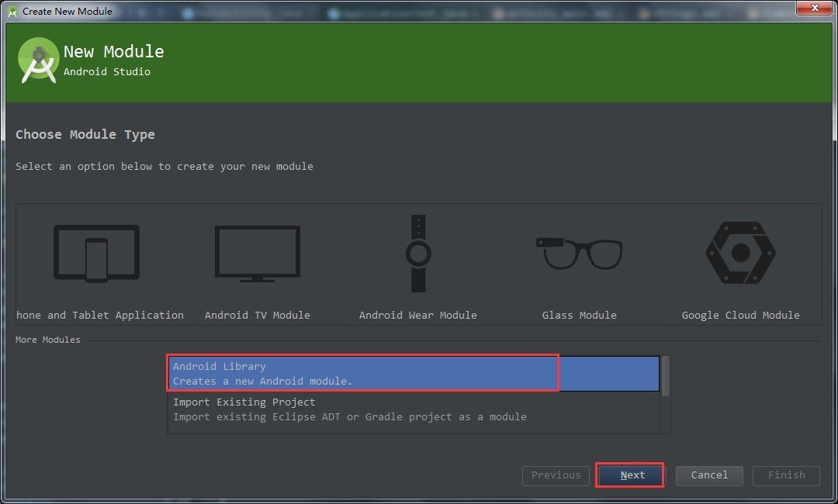Click the Cancel button
This screenshot has height=504, width=838.
click(709, 475)
